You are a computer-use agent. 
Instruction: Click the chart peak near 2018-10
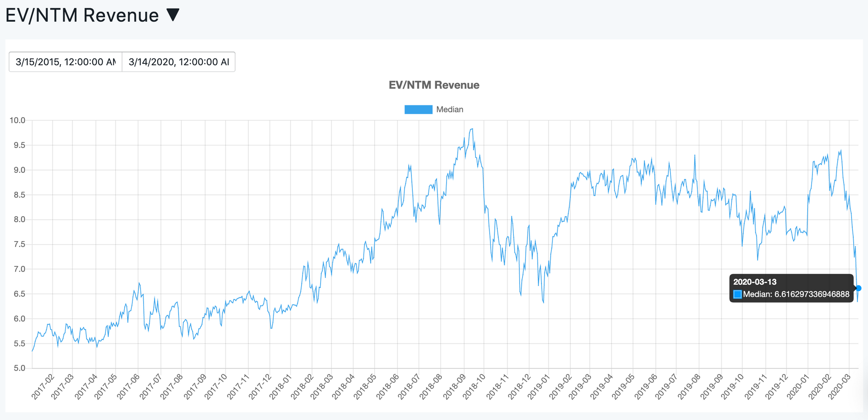(472, 129)
